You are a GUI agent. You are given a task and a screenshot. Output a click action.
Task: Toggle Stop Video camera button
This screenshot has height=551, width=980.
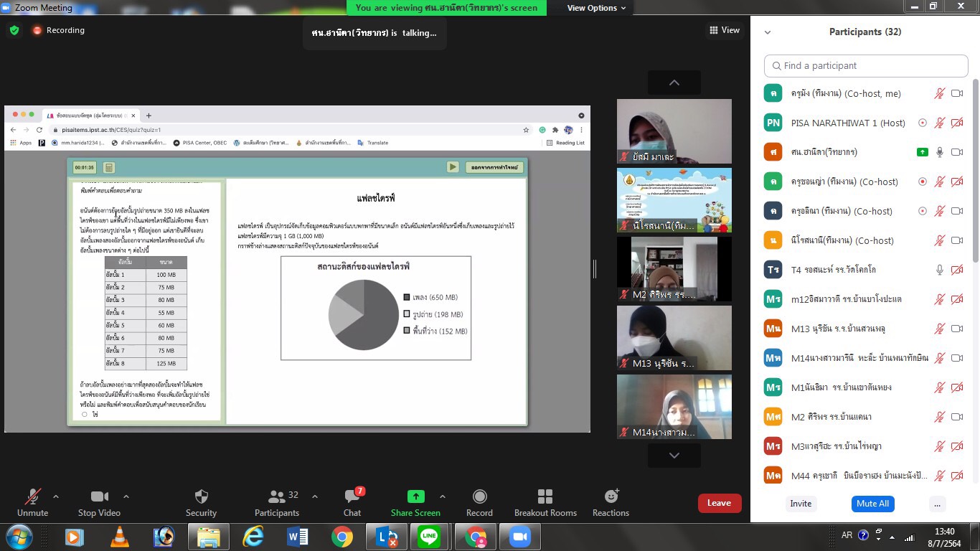99,497
